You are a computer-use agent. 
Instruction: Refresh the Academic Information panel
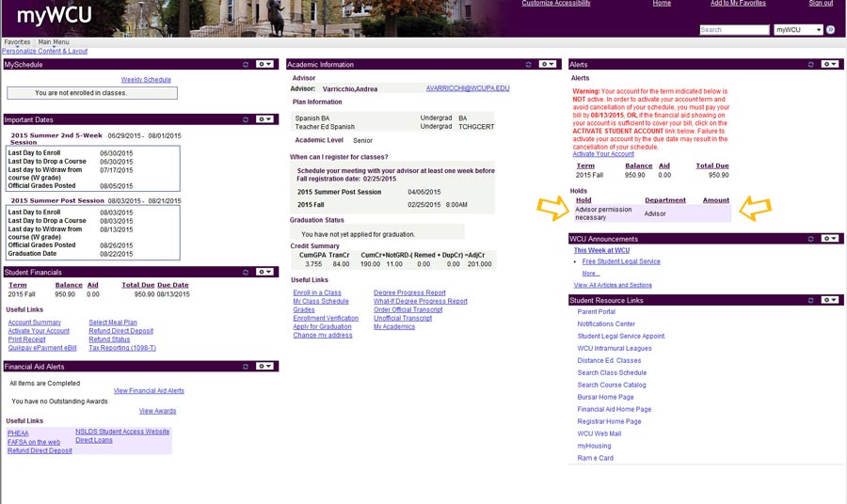click(x=528, y=64)
